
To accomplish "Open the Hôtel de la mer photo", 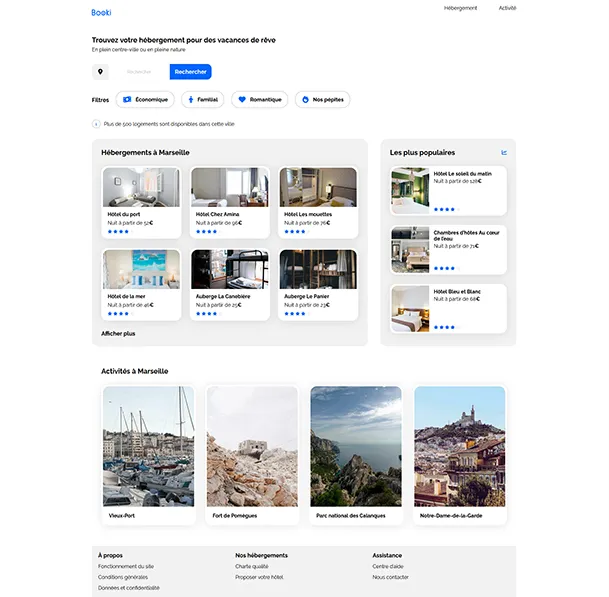I will click(141, 269).
